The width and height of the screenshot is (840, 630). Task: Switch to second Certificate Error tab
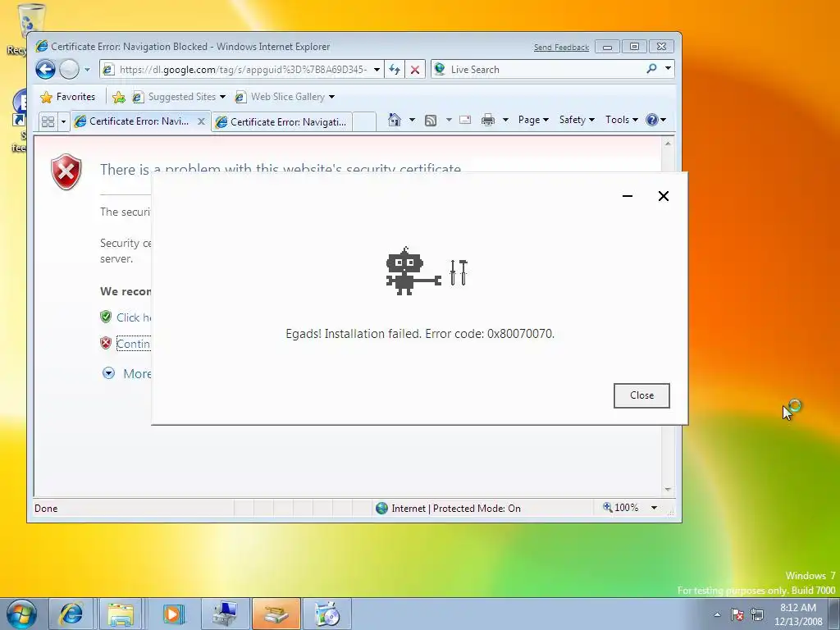click(283, 122)
